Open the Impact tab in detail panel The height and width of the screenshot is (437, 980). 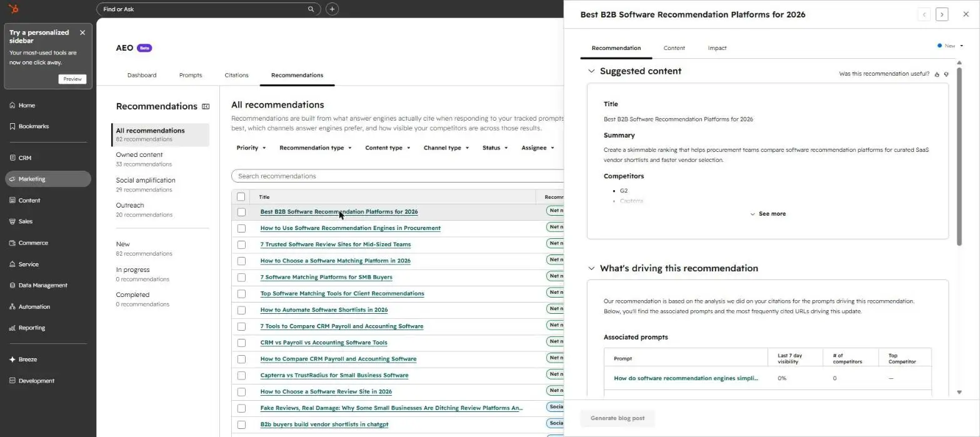tap(717, 48)
